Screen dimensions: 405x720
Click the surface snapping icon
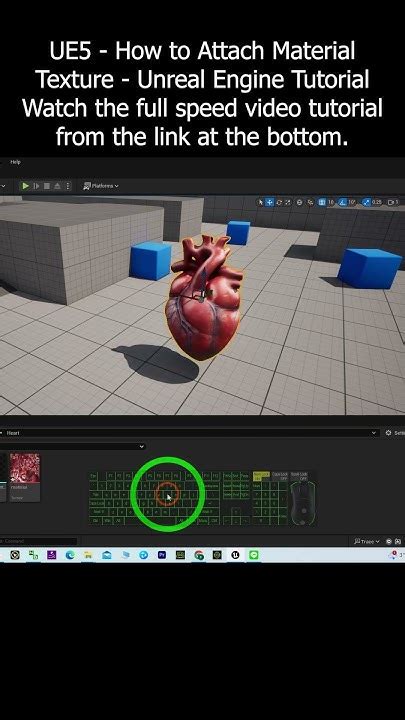coord(310,202)
